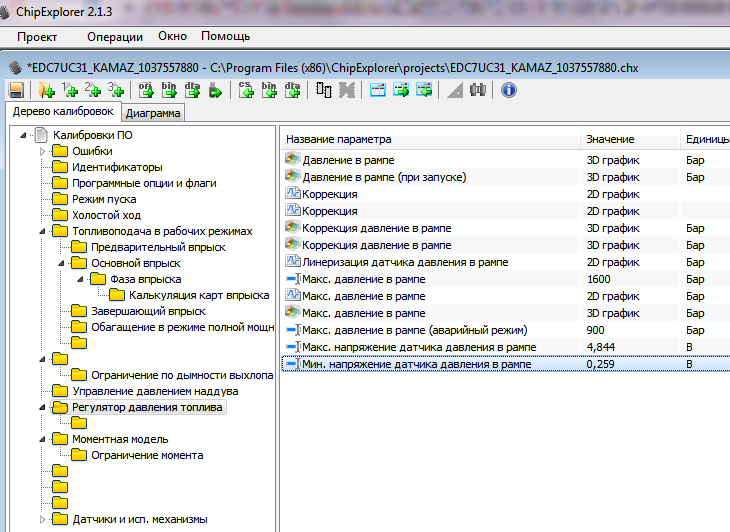Click the compare chips icon in toolbar

tap(324, 90)
